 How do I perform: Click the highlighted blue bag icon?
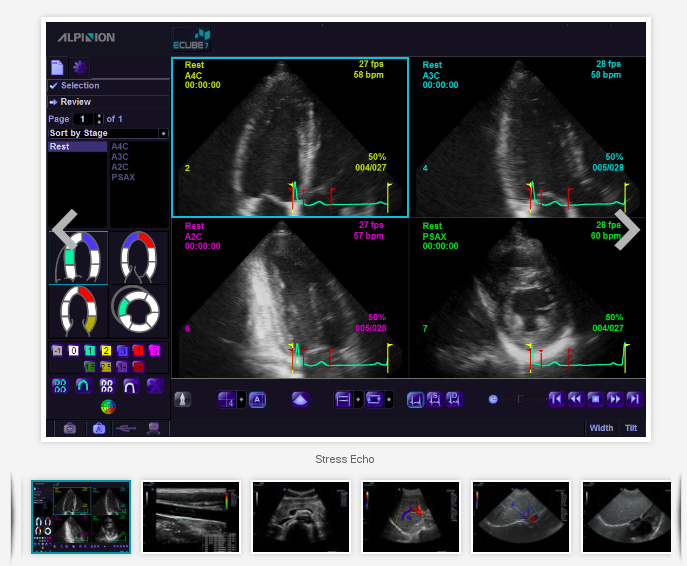point(99,428)
